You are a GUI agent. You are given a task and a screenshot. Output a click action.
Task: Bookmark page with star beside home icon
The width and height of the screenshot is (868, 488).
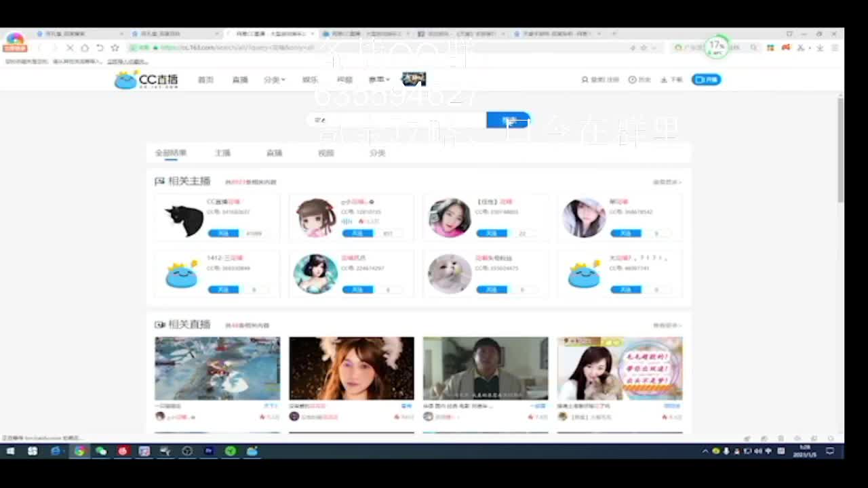[115, 48]
